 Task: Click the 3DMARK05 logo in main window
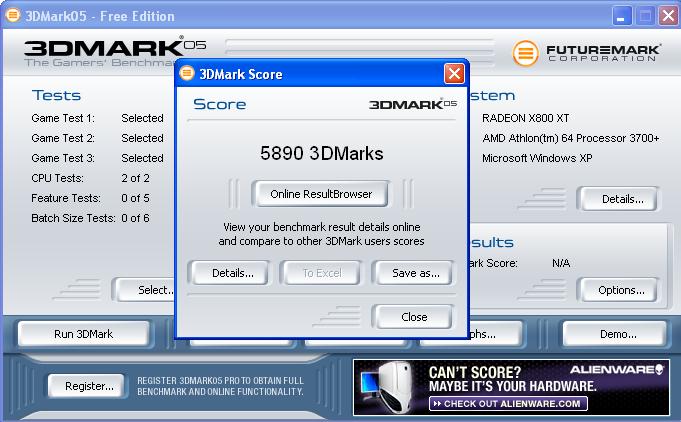[x=115, y=52]
